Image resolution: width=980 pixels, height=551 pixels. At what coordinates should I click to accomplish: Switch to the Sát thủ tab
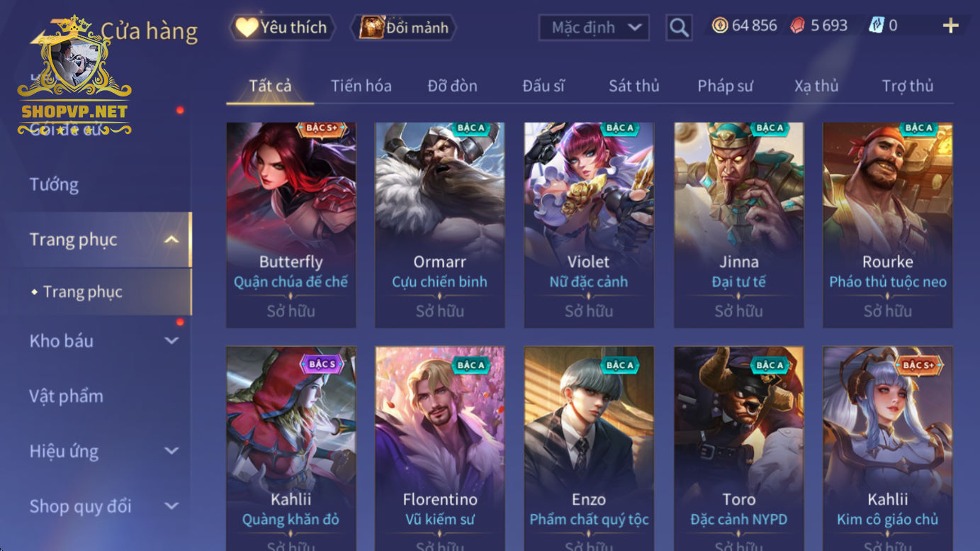coord(633,87)
